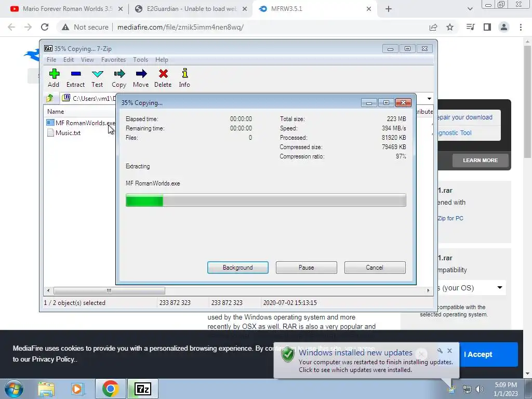Click the 'repair your download' link

click(x=465, y=117)
